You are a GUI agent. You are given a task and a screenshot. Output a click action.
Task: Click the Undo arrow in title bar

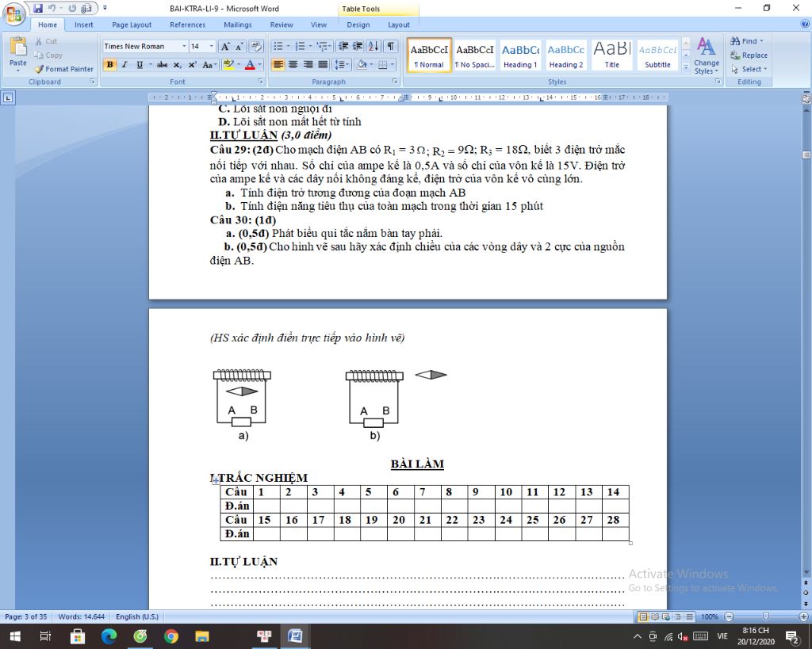tap(52, 8)
